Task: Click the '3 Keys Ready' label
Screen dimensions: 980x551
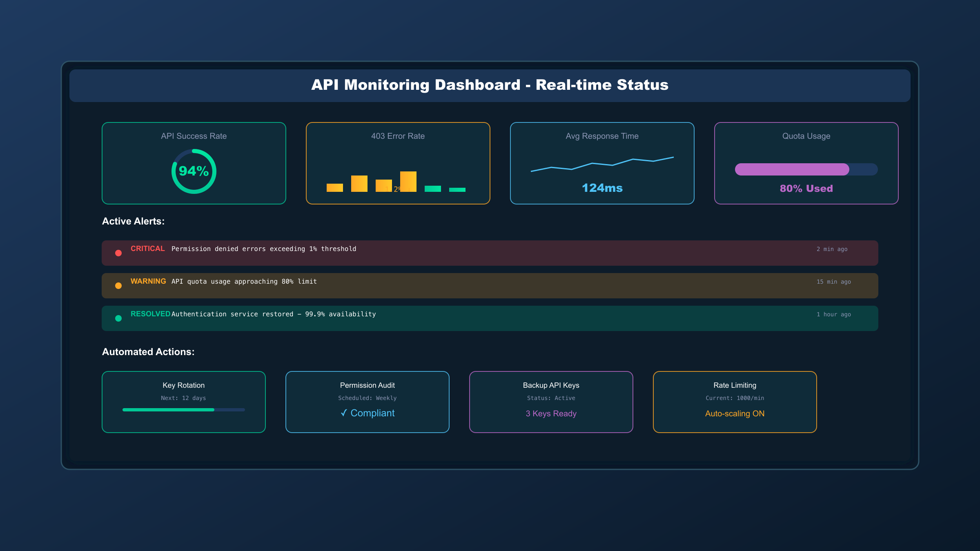Action: point(551,413)
